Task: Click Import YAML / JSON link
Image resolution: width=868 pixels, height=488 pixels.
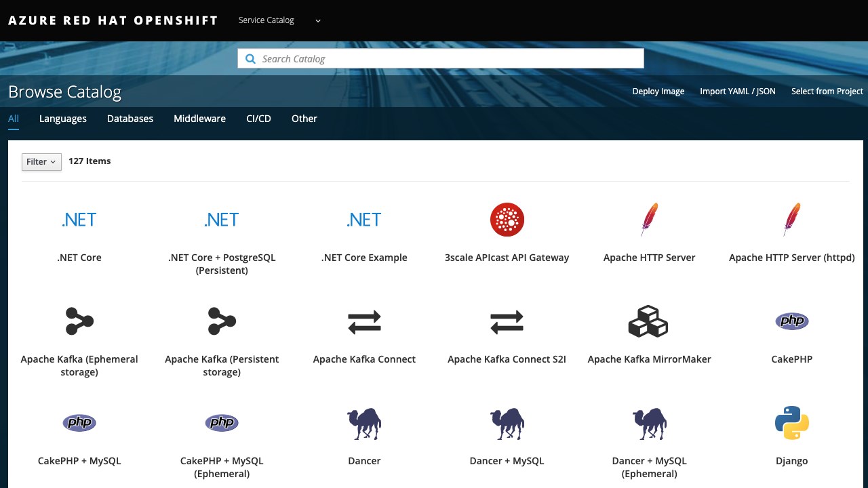Action: coord(738,91)
